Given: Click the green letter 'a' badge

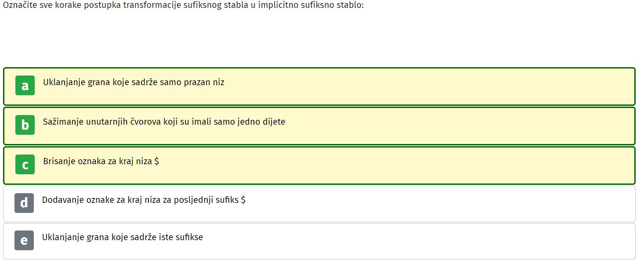Looking at the screenshot, I should [x=25, y=86].
